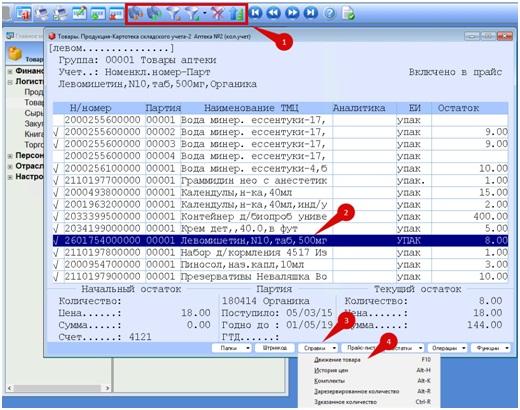Click the red chart report toolbar icon
The image size is (520, 410).
point(23,14)
